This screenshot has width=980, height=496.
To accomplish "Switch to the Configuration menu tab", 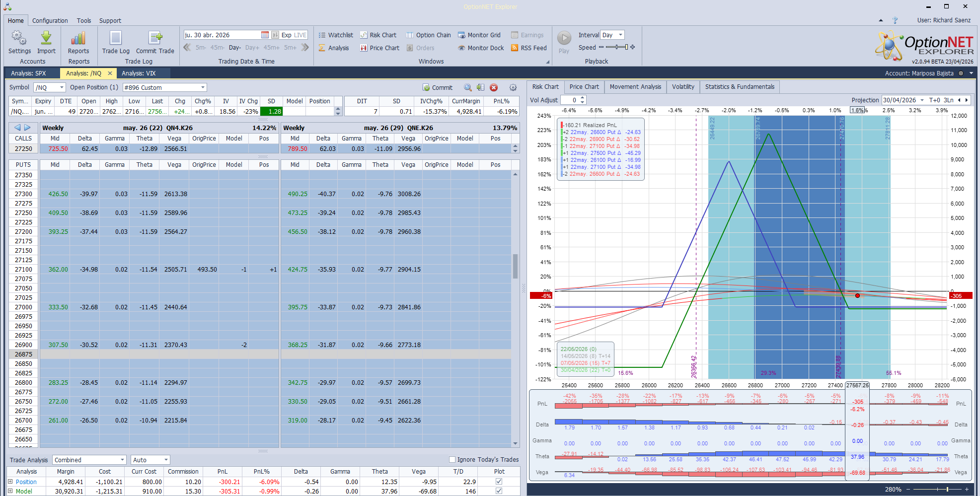I will tap(50, 20).
